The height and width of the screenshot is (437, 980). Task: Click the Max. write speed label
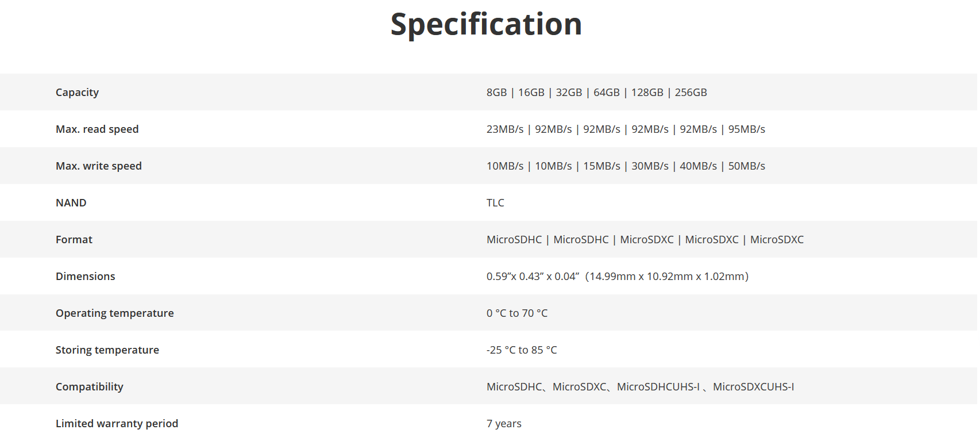tap(98, 166)
